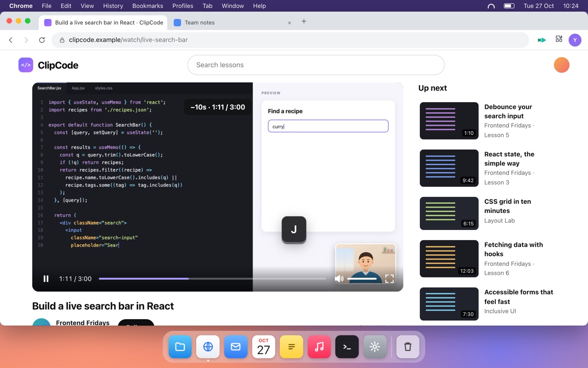The image size is (588, 368).
Task: Adjust the video volume slider
Action: point(362,279)
